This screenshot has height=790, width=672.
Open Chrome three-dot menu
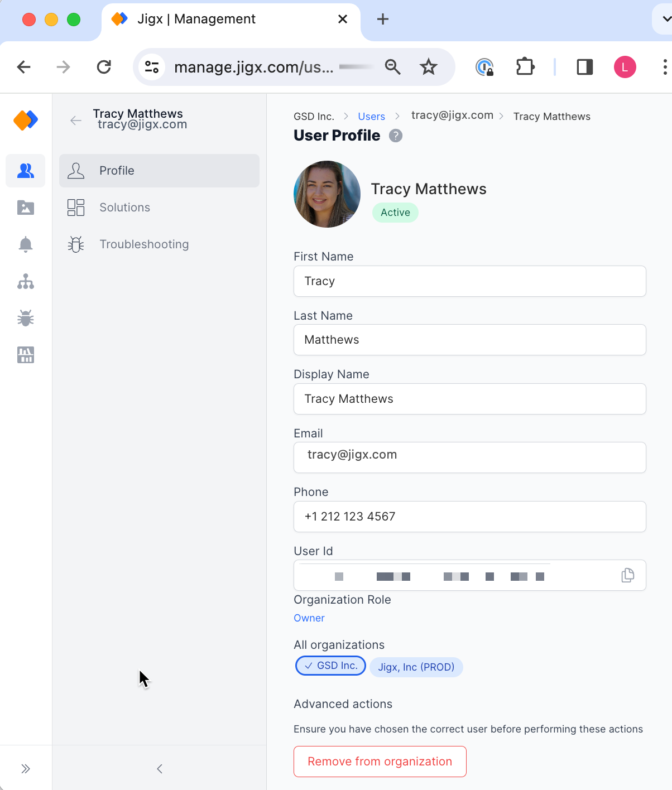coord(665,67)
